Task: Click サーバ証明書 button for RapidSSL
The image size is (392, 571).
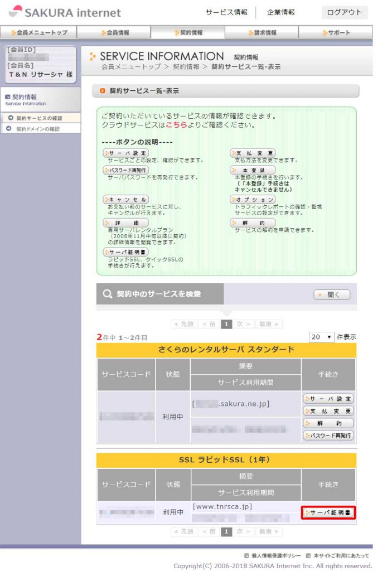Action: click(328, 512)
